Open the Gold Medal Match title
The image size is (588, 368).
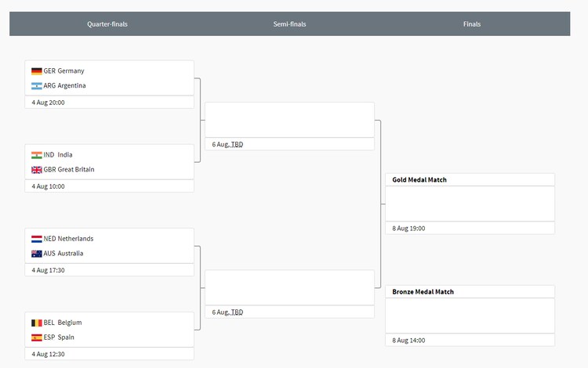click(x=419, y=180)
